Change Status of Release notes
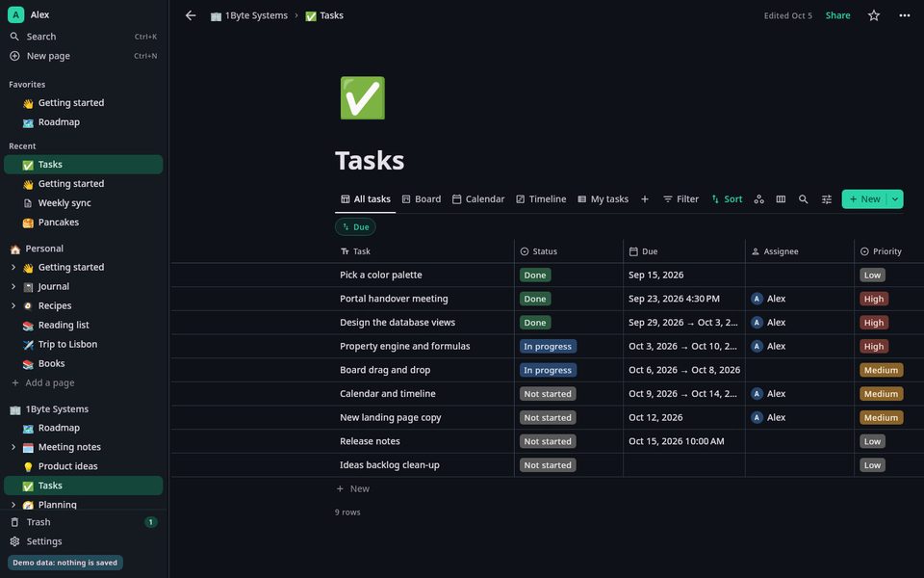The width and height of the screenshot is (924, 578). pos(548,441)
